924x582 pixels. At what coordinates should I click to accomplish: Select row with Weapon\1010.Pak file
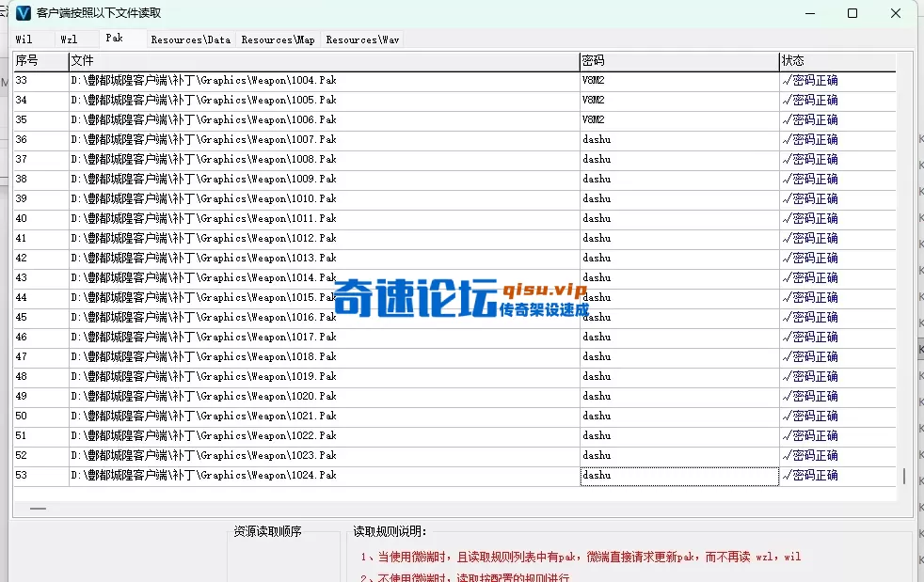click(454, 199)
